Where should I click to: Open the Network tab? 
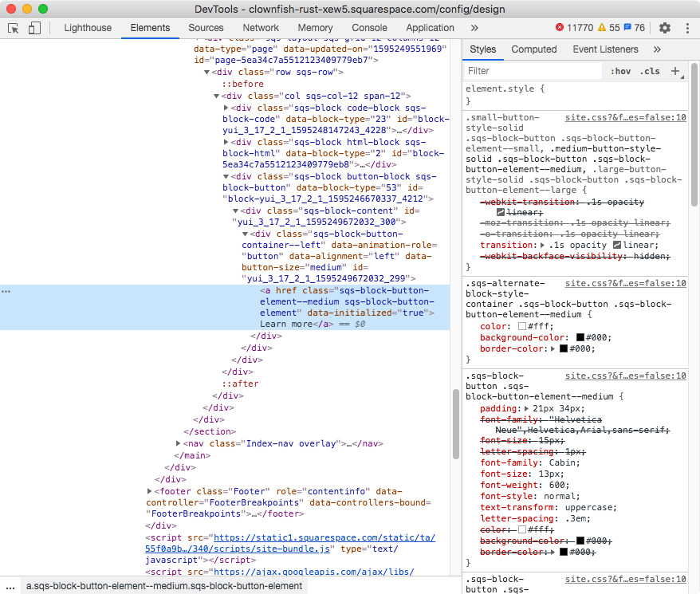coord(261,28)
